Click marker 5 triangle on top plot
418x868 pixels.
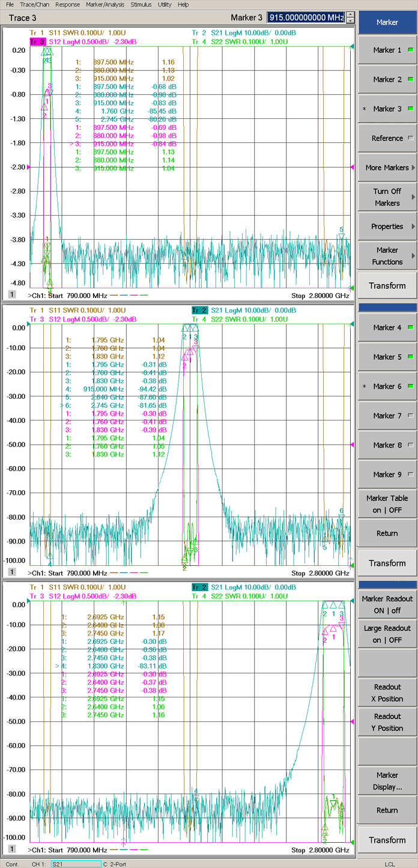point(341,237)
